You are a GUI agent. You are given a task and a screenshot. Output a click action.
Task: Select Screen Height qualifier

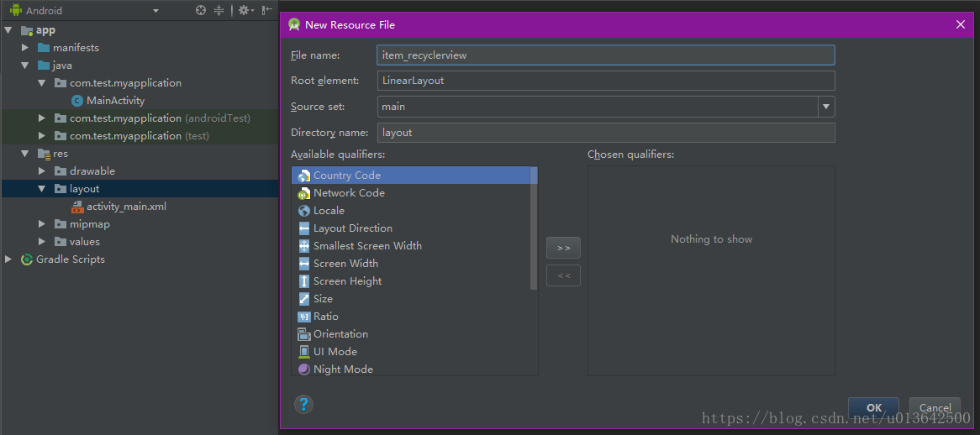pos(411,280)
